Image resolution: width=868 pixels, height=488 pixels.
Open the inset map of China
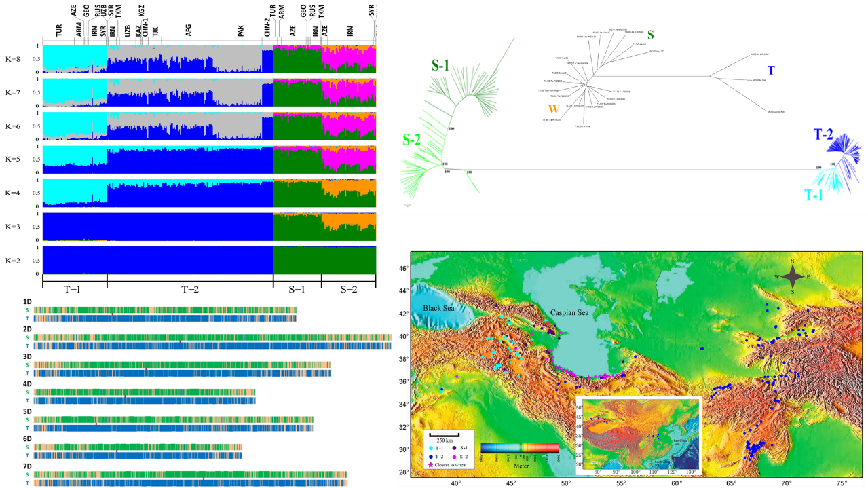pyautogui.click(x=637, y=435)
